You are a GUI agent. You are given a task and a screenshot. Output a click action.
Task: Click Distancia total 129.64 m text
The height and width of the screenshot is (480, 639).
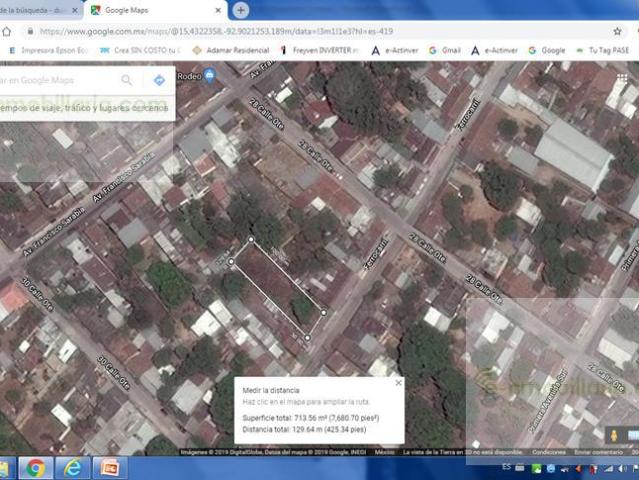click(304, 429)
